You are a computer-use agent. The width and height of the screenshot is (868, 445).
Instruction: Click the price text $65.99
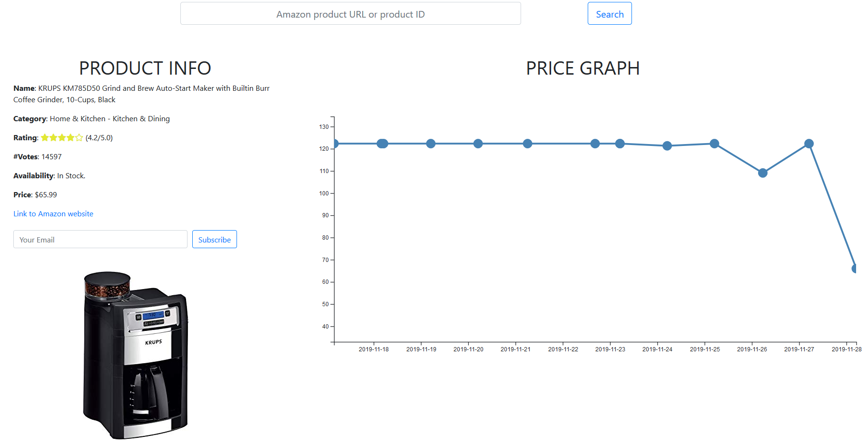[x=46, y=195]
